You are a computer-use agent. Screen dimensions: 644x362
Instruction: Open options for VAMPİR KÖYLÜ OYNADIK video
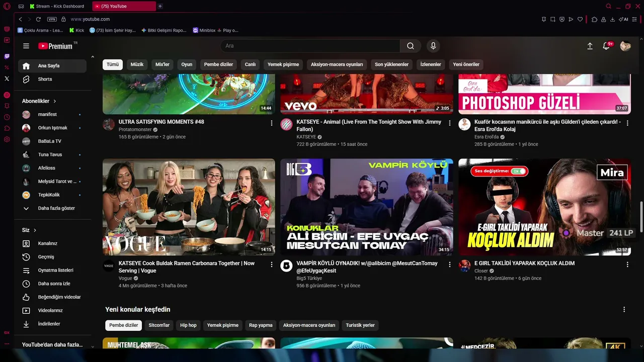(x=450, y=264)
